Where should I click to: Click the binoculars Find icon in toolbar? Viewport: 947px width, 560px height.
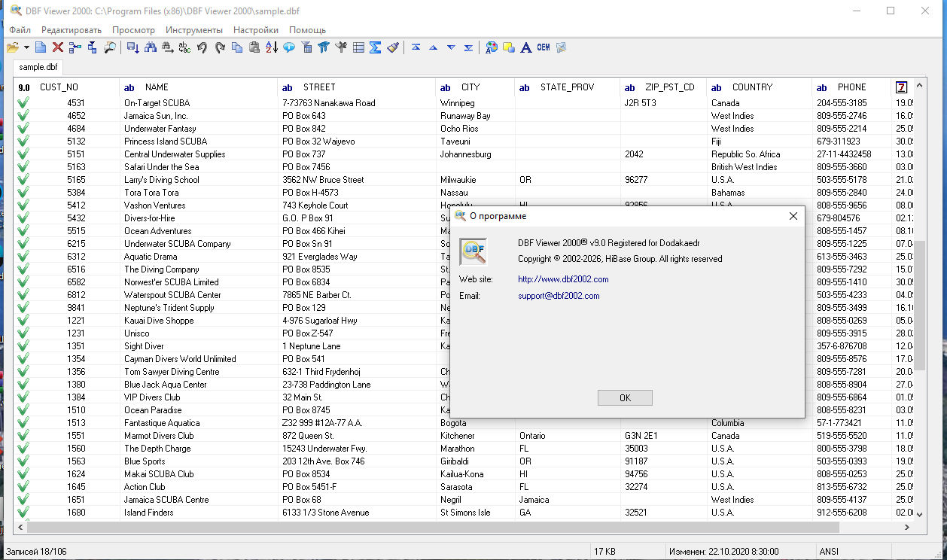click(150, 47)
